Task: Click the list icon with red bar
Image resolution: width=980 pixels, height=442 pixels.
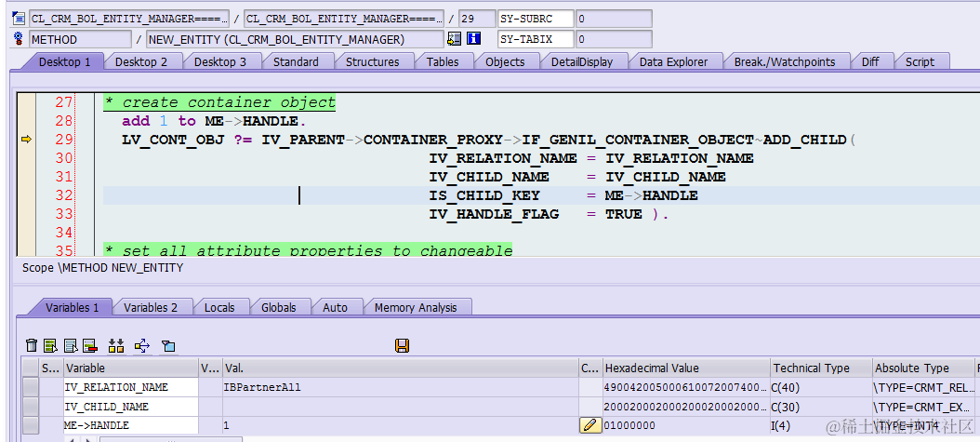Action: [x=90, y=345]
